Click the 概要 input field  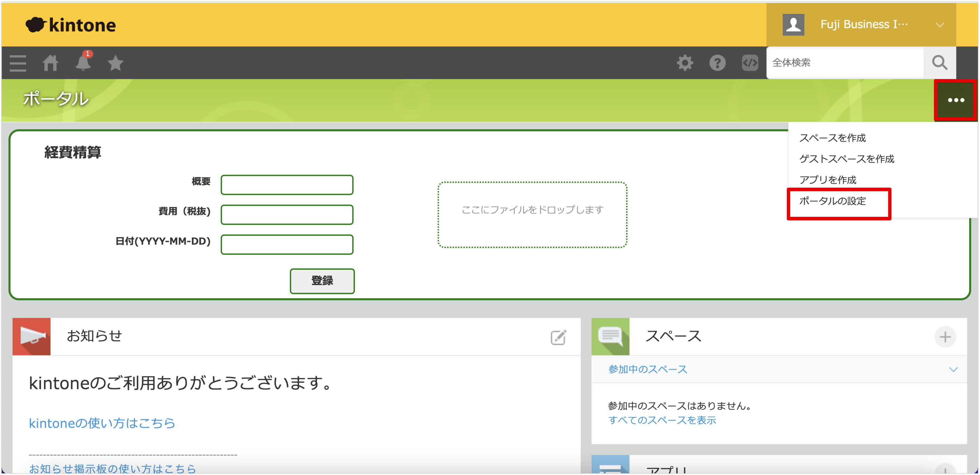point(287,185)
